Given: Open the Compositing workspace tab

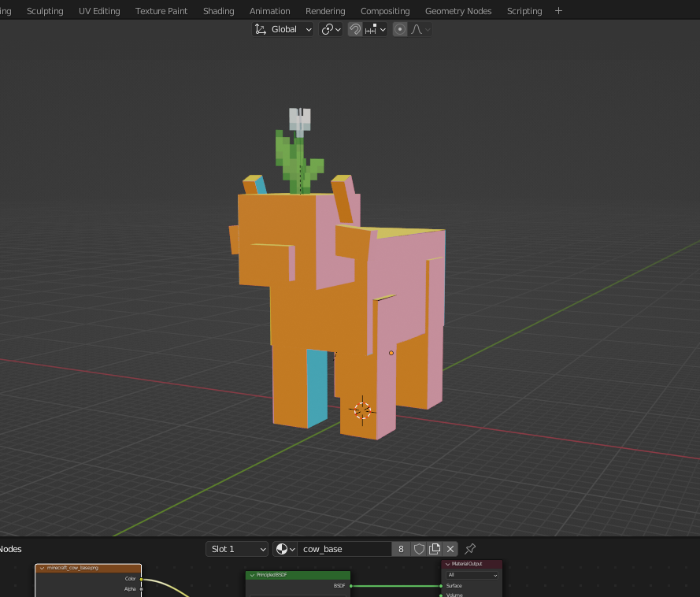Looking at the screenshot, I should pyautogui.click(x=385, y=11).
